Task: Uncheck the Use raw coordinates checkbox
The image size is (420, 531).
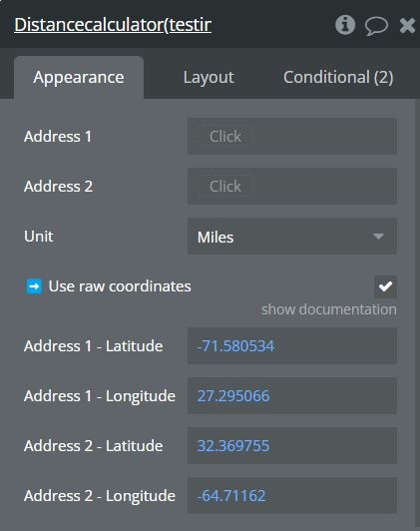Action: (385, 286)
